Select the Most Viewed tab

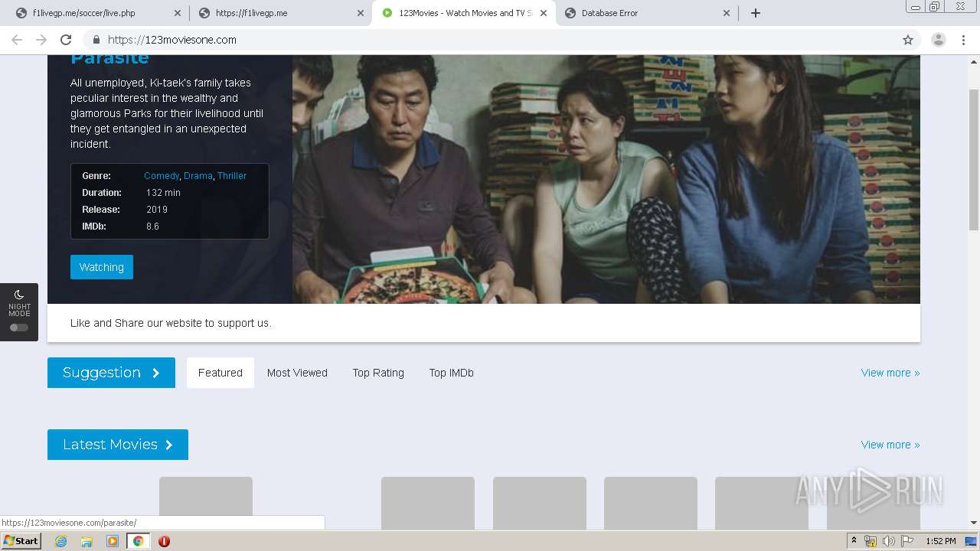297,373
